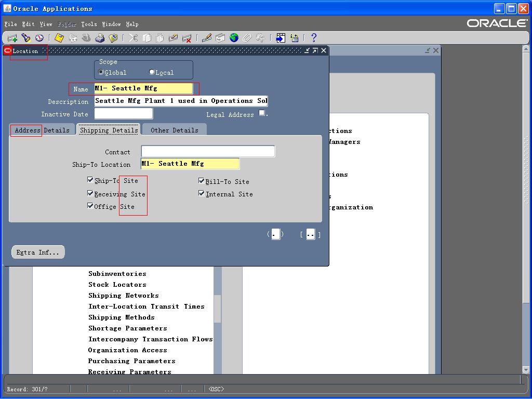The height and width of the screenshot is (399, 532).
Task: Open Translations with the globe icon
Action: click(x=234, y=37)
